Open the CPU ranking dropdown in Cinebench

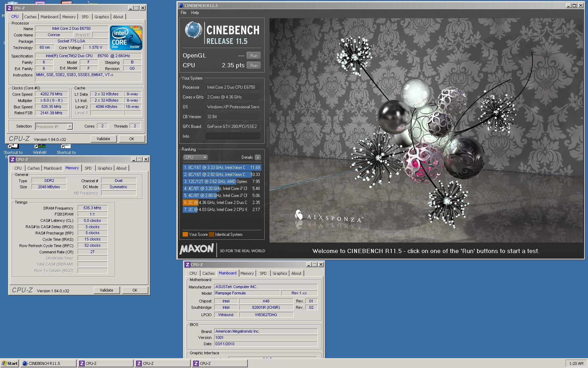point(195,157)
